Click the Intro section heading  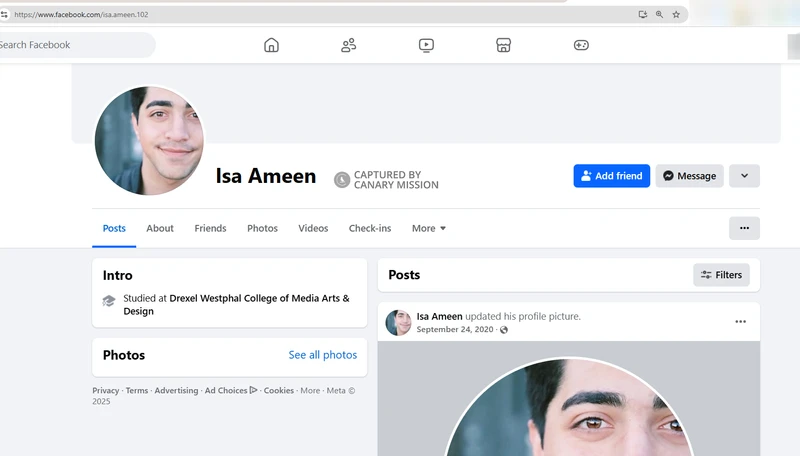click(x=117, y=275)
